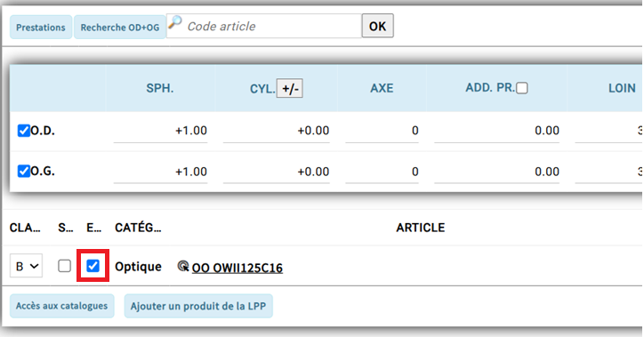Click the SPH. column header
The image size is (644, 337).
coord(160,88)
